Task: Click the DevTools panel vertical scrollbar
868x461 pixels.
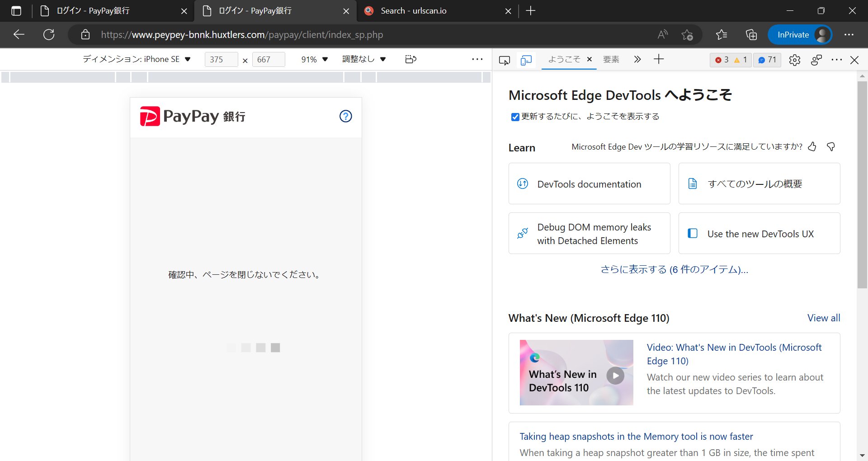Action: coord(862,185)
